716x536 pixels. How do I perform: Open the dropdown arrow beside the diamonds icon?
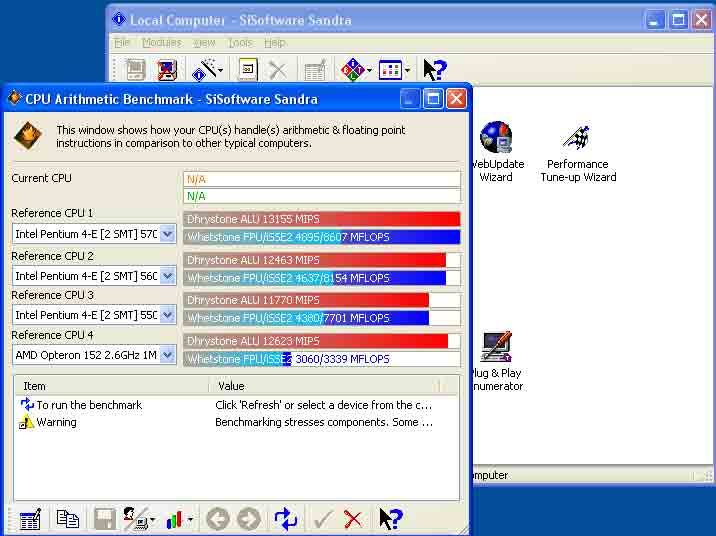(369, 70)
